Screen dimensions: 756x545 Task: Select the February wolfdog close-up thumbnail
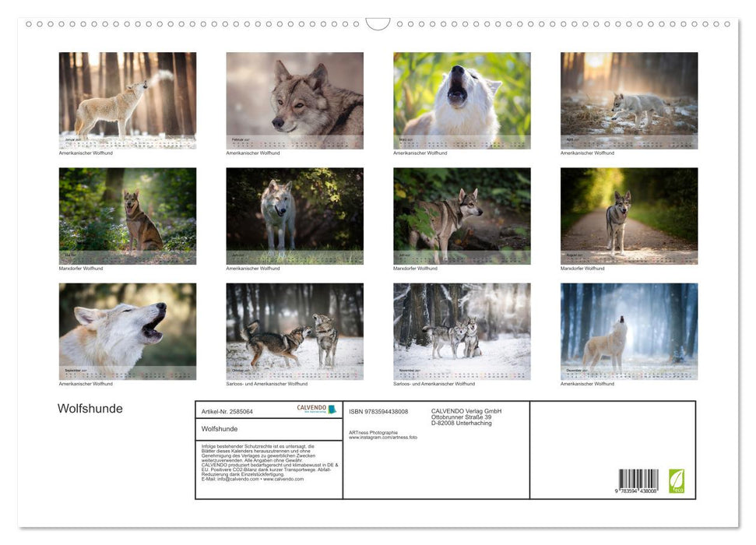(x=294, y=100)
